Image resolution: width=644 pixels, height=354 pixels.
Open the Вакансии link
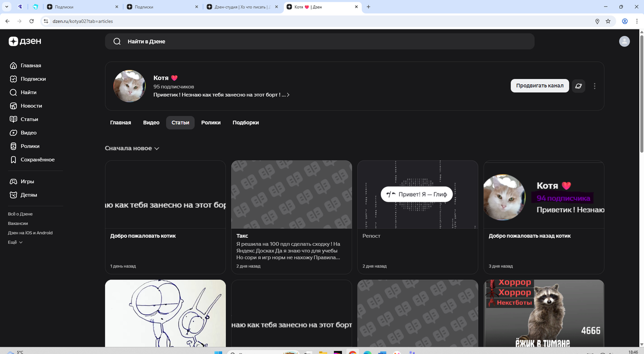pyautogui.click(x=18, y=223)
